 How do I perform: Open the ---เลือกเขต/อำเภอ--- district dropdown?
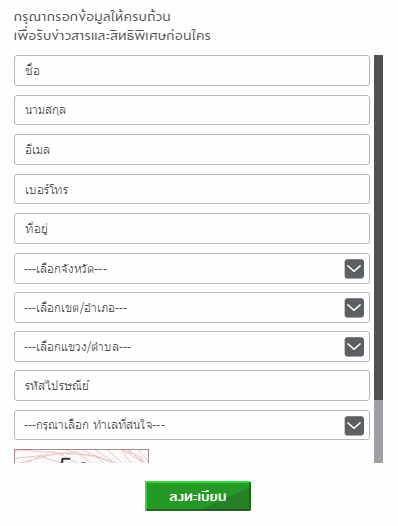pyautogui.click(x=192, y=308)
